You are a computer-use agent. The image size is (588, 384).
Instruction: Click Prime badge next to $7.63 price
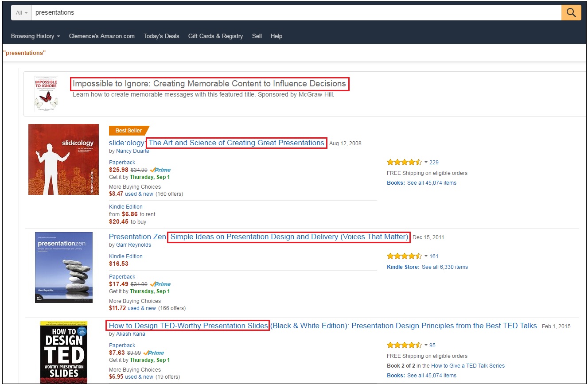pyautogui.click(x=153, y=353)
